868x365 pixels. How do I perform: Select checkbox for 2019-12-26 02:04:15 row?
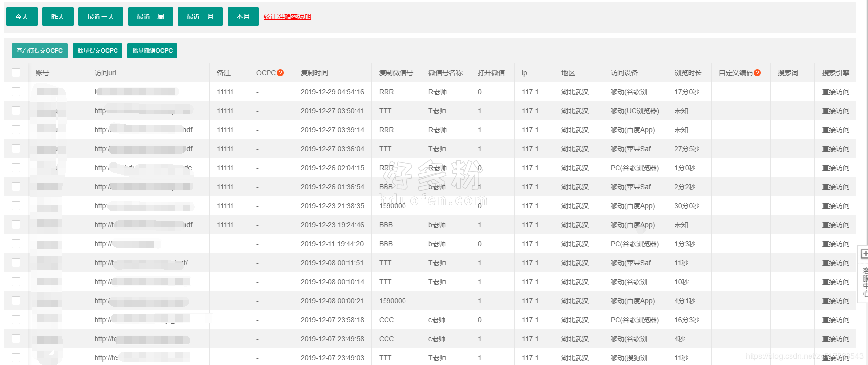pos(16,168)
